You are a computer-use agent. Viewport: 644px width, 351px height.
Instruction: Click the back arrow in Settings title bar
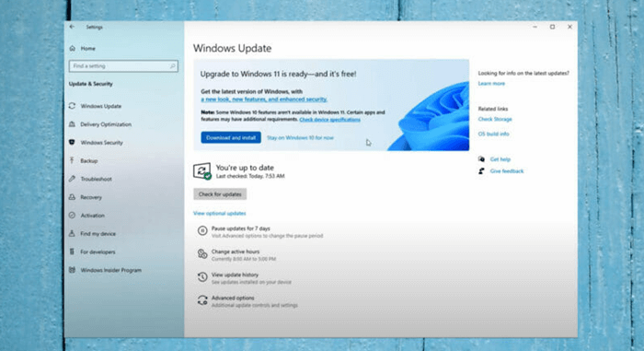[x=72, y=27]
